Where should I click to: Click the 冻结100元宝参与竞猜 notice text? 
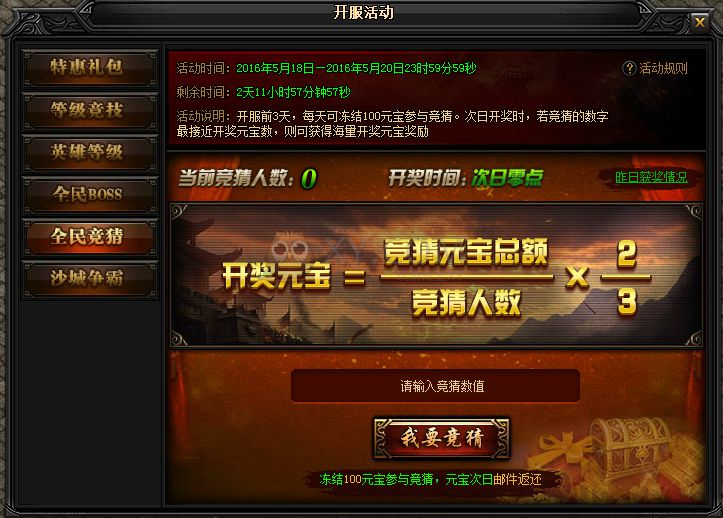click(x=430, y=479)
